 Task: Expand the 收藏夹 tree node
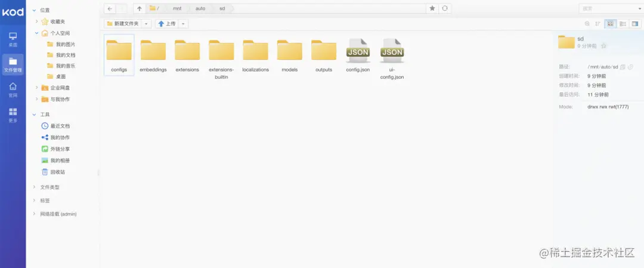36,21
